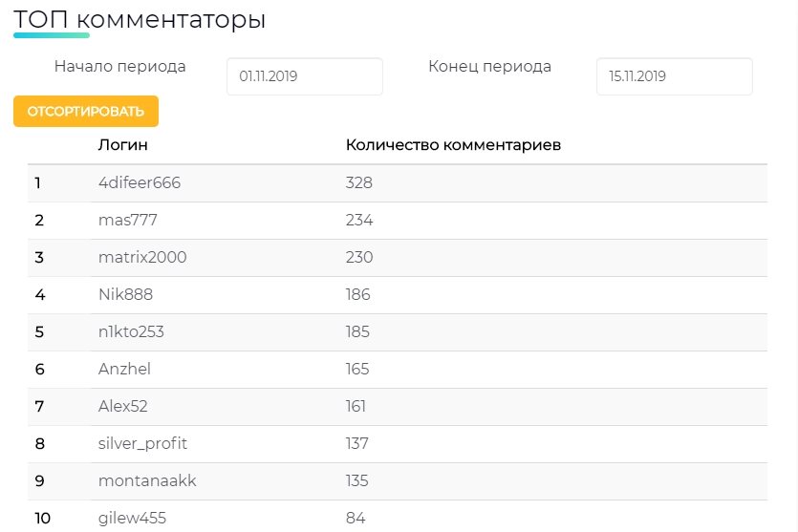Select the Количество комментариев column header
Image resolution: width=798 pixels, height=532 pixels.
[453, 145]
